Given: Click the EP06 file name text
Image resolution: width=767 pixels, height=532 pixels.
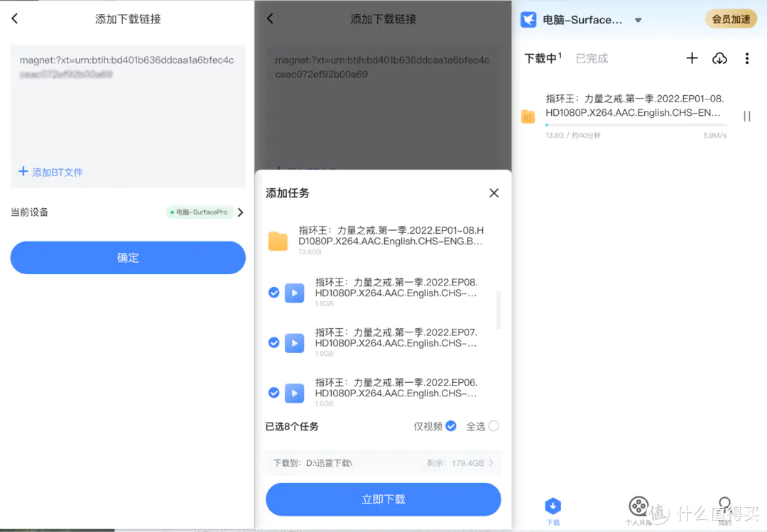Looking at the screenshot, I should click(x=396, y=387).
